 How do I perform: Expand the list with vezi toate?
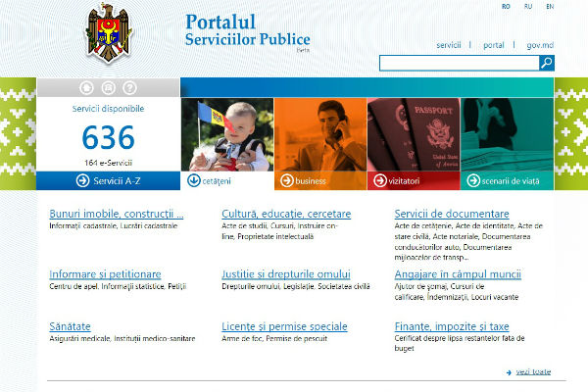click(x=532, y=371)
